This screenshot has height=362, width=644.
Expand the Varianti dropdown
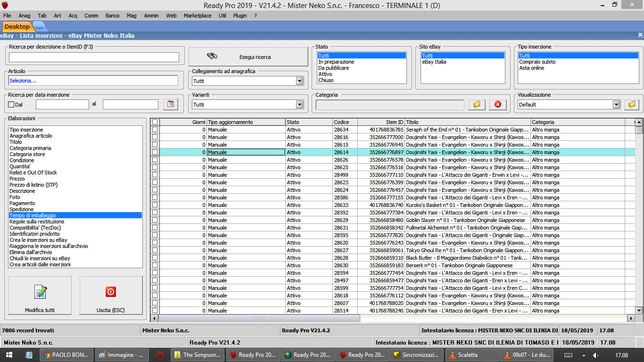(x=299, y=105)
